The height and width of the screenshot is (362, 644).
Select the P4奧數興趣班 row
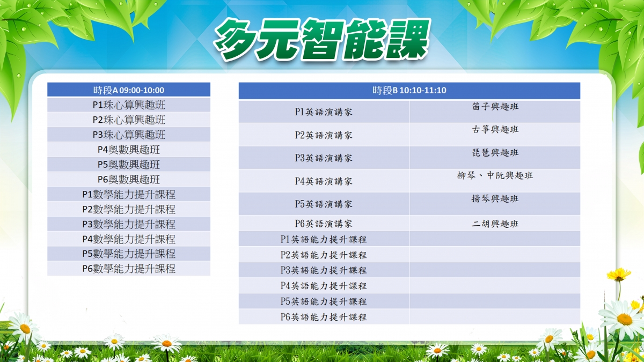129,150
